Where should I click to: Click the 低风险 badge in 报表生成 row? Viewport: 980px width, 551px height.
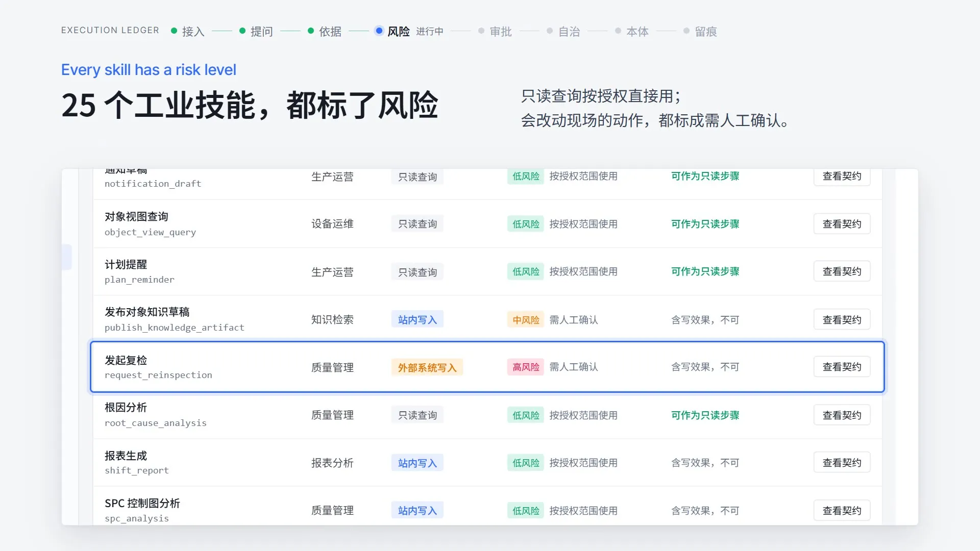(526, 463)
